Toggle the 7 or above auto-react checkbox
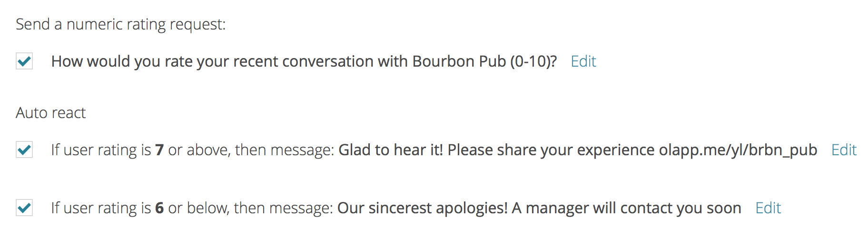Screen dimensions: 868x239 click(x=24, y=150)
